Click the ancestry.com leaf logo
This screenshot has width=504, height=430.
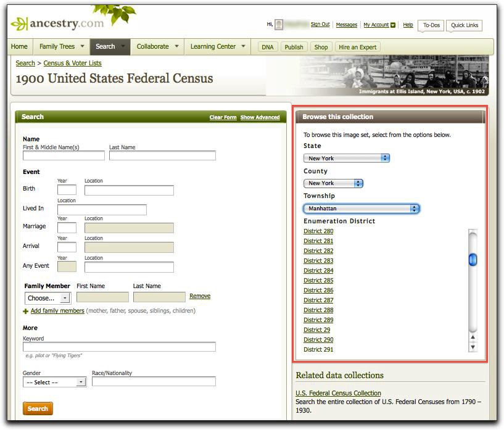pyautogui.click(x=19, y=24)
